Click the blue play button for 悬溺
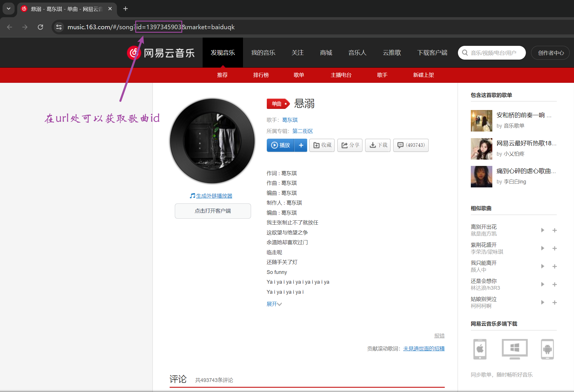This screenshot has height=392, width=574. pos(281,145)
